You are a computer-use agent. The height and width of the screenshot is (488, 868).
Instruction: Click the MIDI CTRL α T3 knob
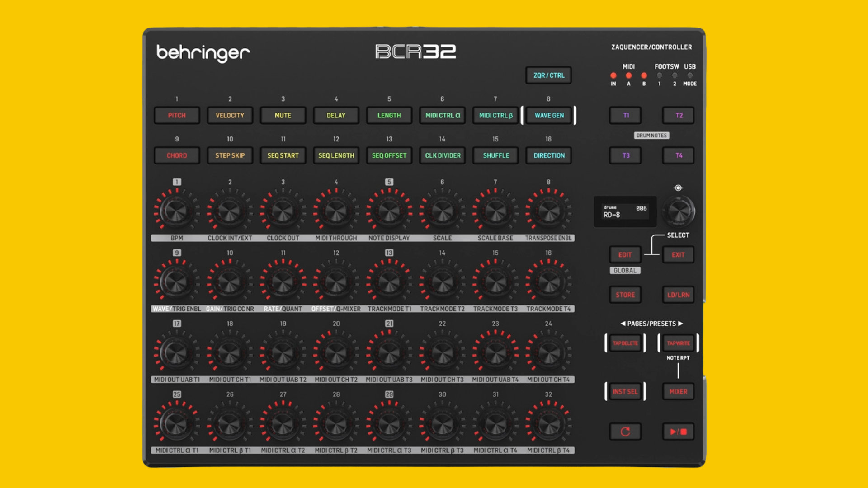point(389,424)
